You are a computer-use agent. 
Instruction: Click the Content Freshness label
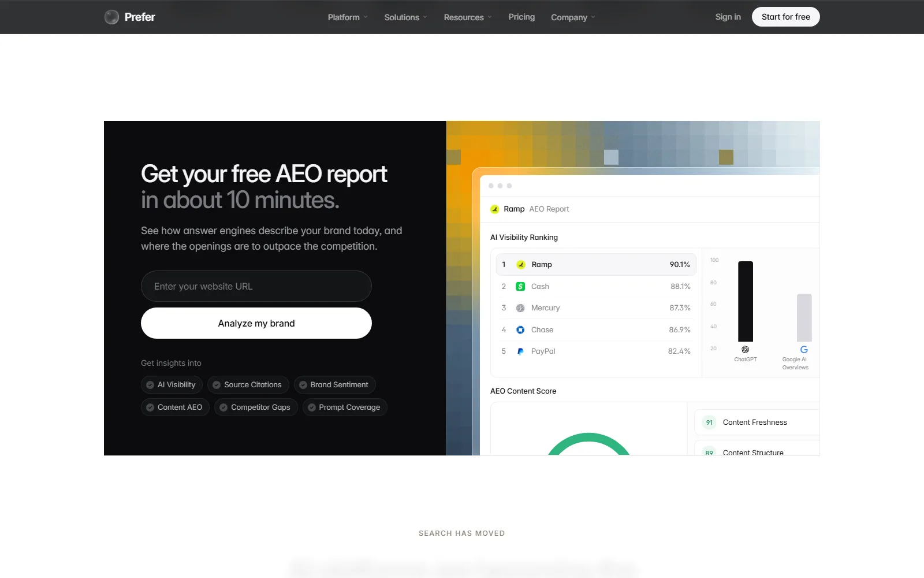click(x=755, y=423)
